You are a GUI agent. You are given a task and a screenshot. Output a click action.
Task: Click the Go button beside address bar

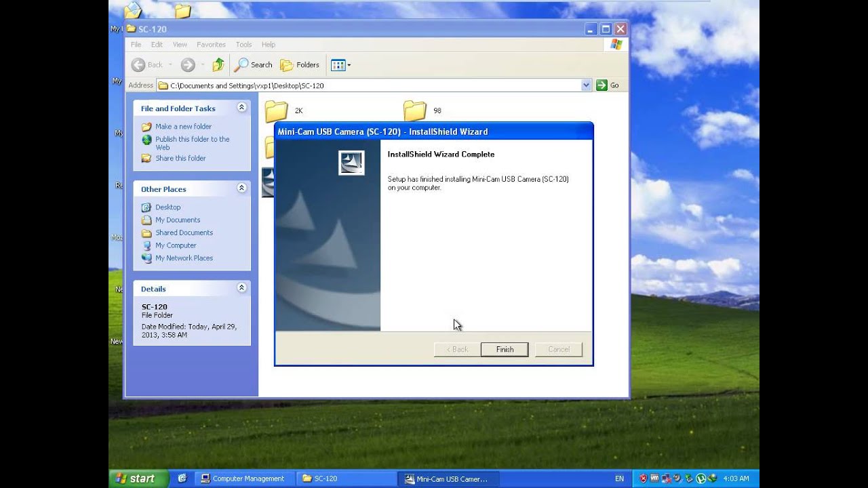(608, 85)
